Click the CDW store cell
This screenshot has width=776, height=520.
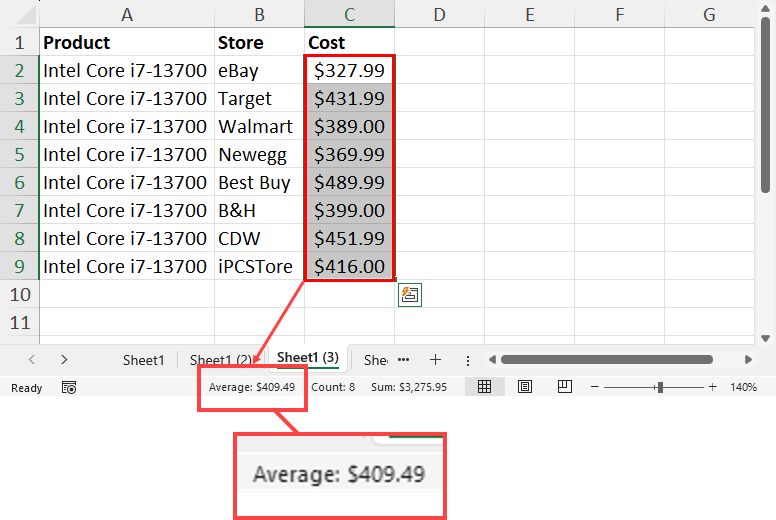coord(259,238)
